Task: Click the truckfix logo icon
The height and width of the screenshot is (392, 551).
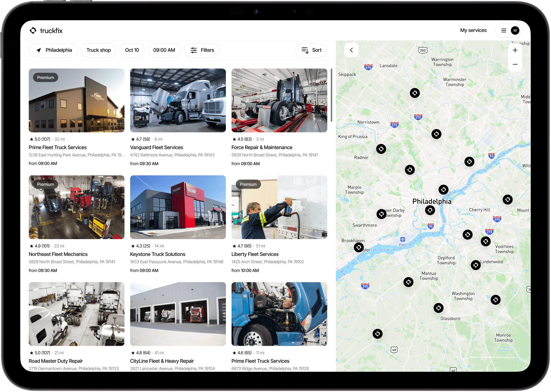Action: (33, 30)
